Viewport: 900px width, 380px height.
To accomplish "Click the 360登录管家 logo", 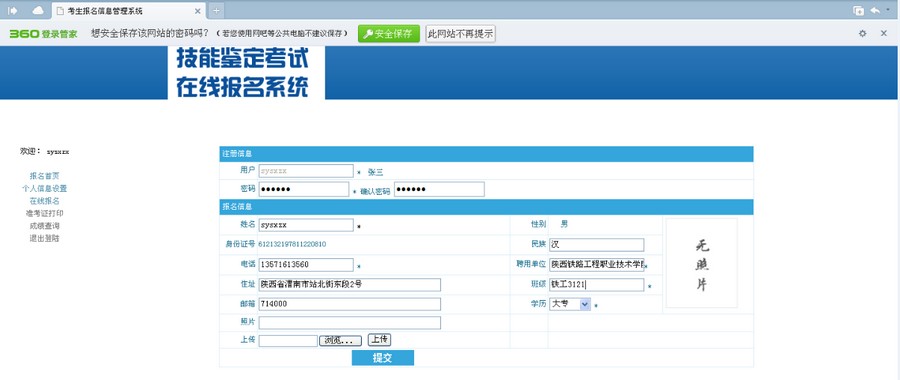I will click(x=43, y=34).
